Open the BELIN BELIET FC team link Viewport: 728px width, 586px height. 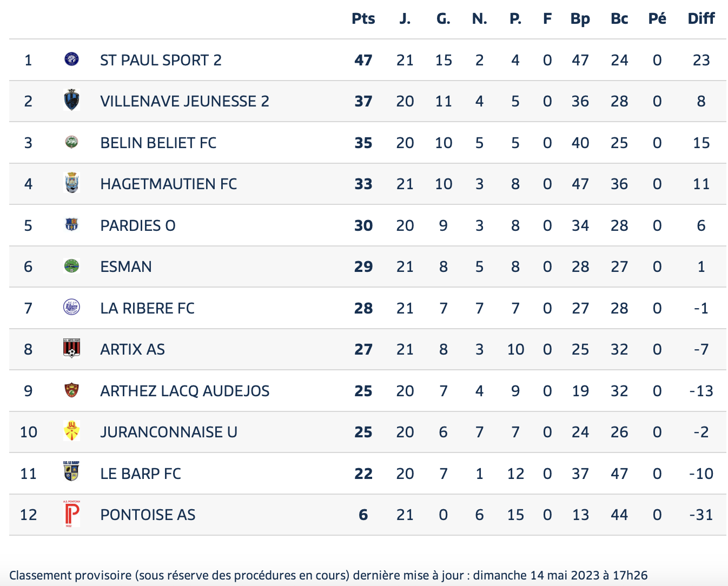158,143
